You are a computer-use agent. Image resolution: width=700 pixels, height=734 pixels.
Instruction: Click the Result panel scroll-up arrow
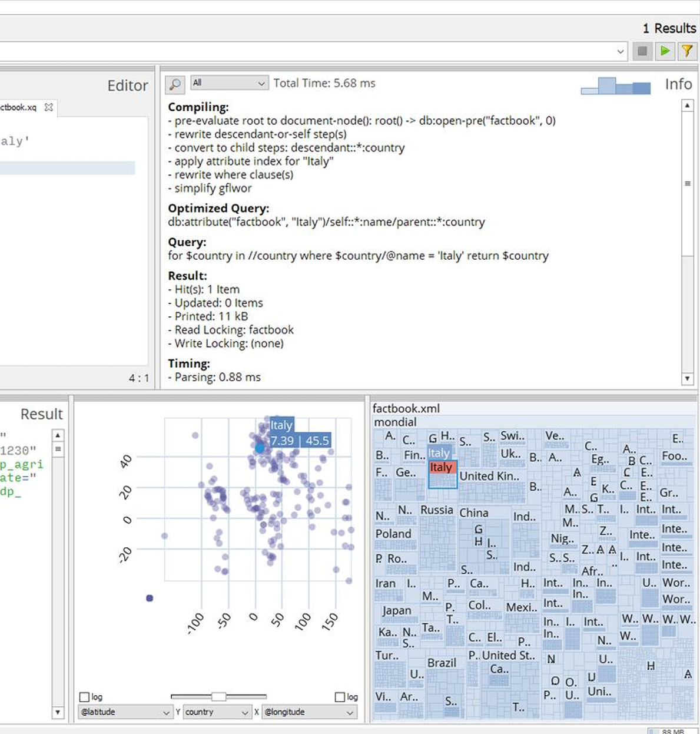(x=58, y=435)
